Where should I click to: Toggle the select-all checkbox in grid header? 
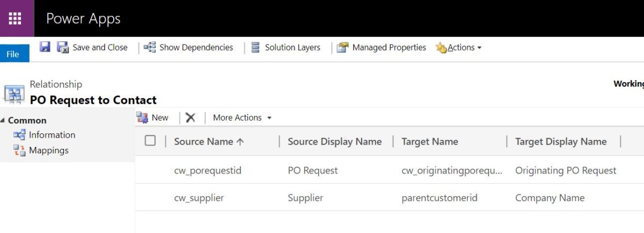coord(150,140)
